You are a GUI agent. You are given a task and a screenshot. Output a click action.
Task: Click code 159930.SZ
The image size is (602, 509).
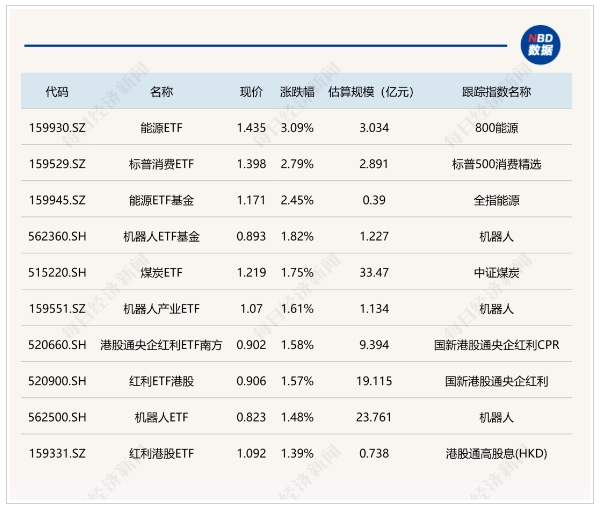(x=57, y=127)
